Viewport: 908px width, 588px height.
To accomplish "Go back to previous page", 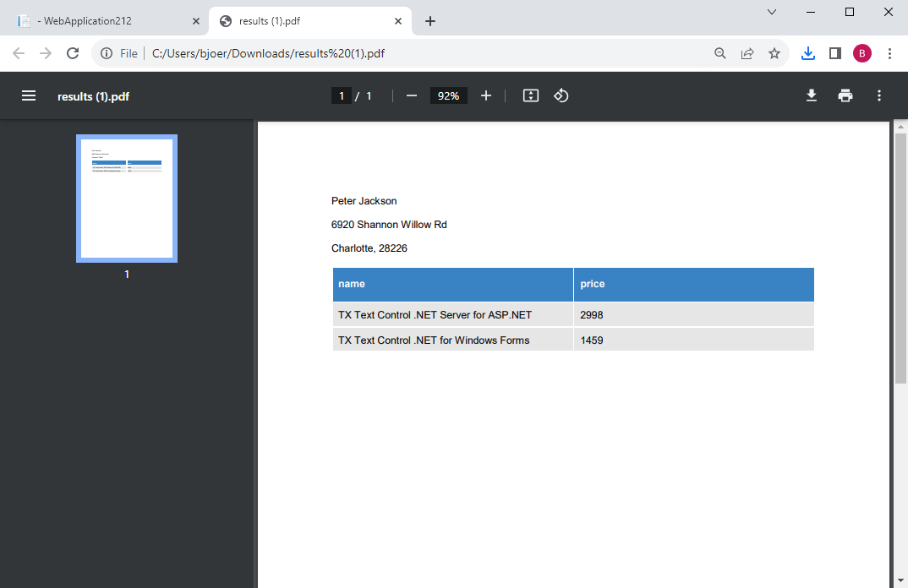I will [19, 53].
